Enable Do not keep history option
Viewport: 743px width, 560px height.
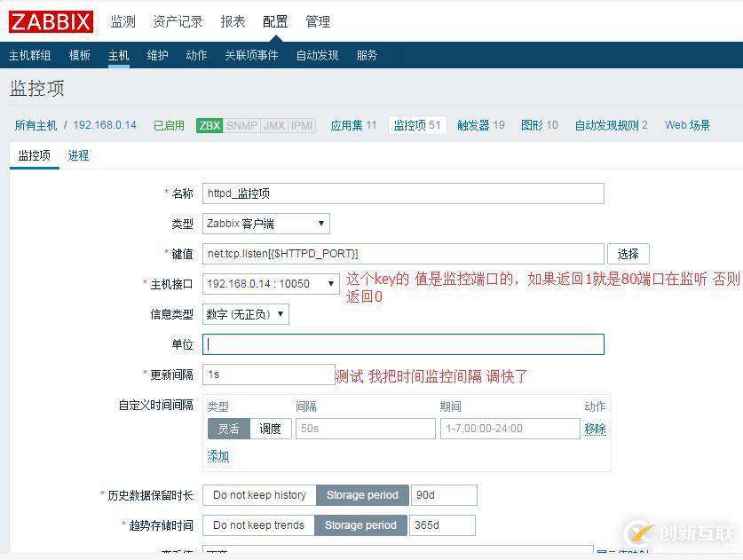(x=259, y=495)
